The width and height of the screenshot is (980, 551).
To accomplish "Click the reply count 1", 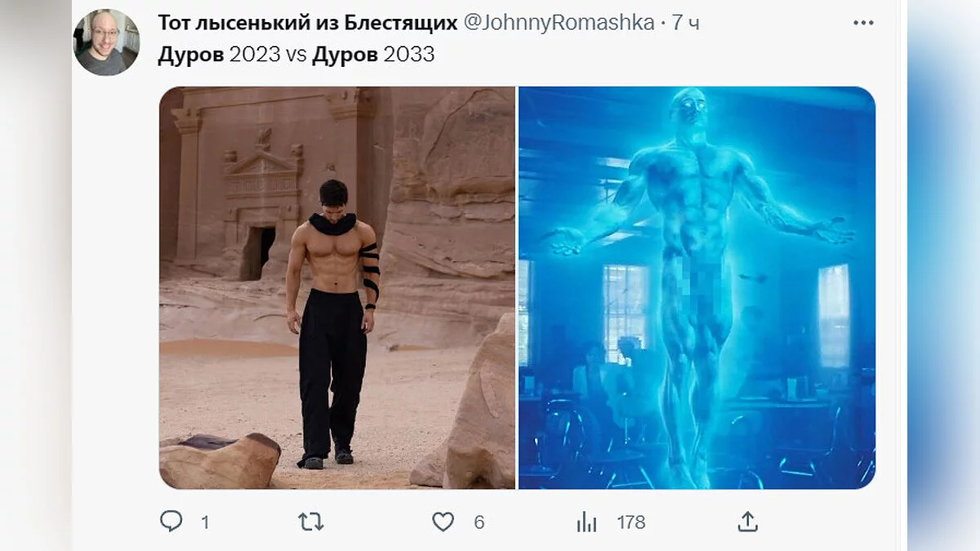I will click(x=205, y=522).
